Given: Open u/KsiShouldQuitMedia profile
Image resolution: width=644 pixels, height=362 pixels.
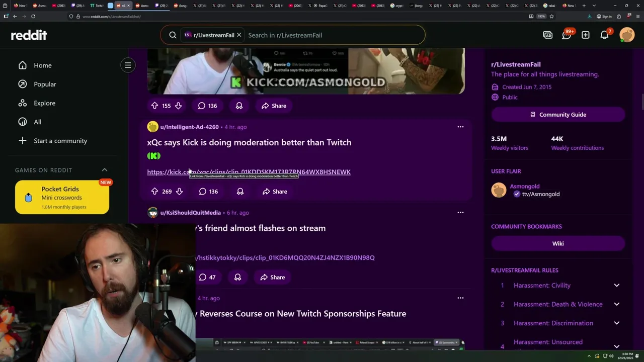Looking at the screenshot, I should [190, 213].
